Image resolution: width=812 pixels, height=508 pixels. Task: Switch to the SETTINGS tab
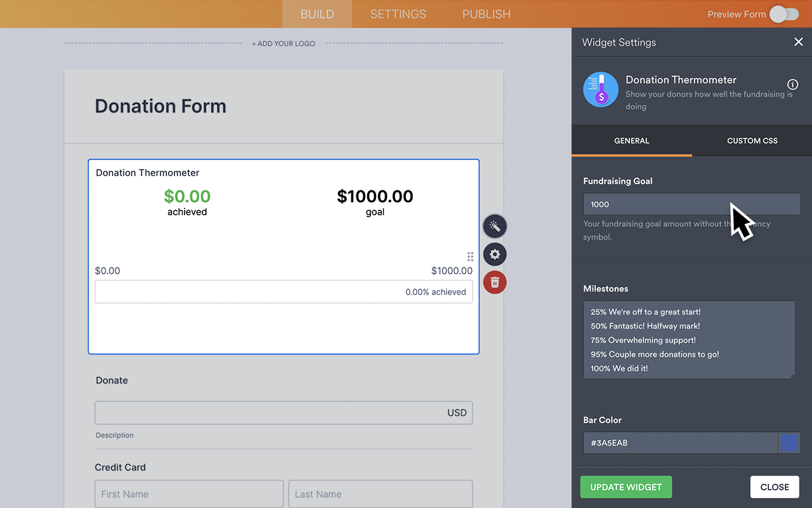point(398,13)
